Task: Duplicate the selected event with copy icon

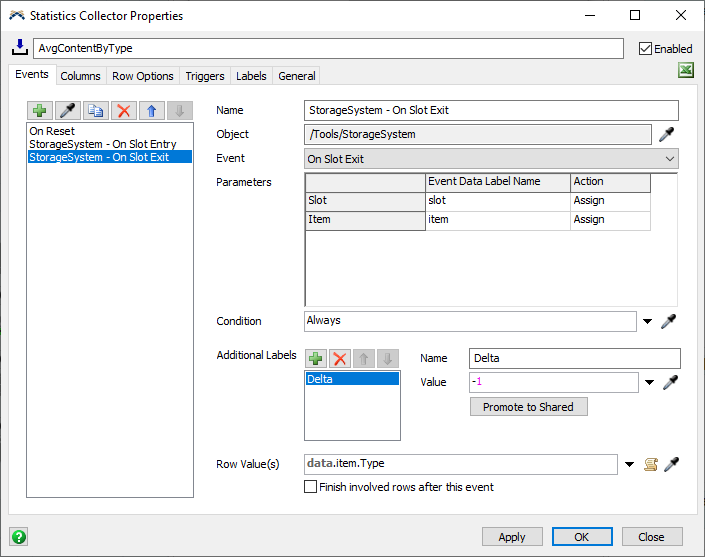Action: (96, 111)
